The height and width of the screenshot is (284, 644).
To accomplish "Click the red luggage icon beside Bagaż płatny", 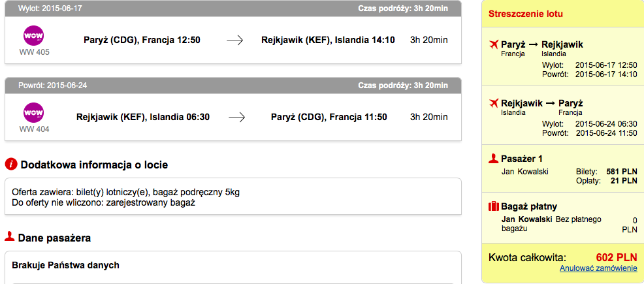I will (493, 206).
